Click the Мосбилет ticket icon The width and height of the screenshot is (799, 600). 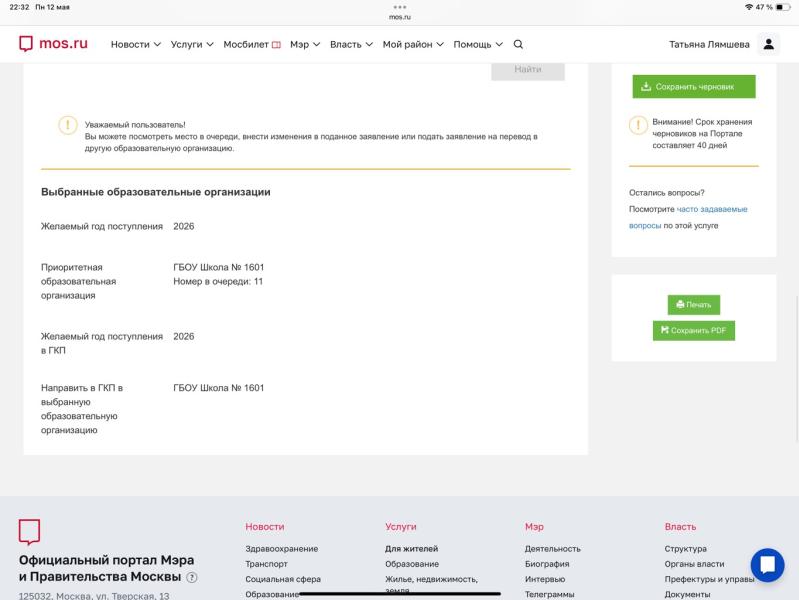click(x=276, y=45)
